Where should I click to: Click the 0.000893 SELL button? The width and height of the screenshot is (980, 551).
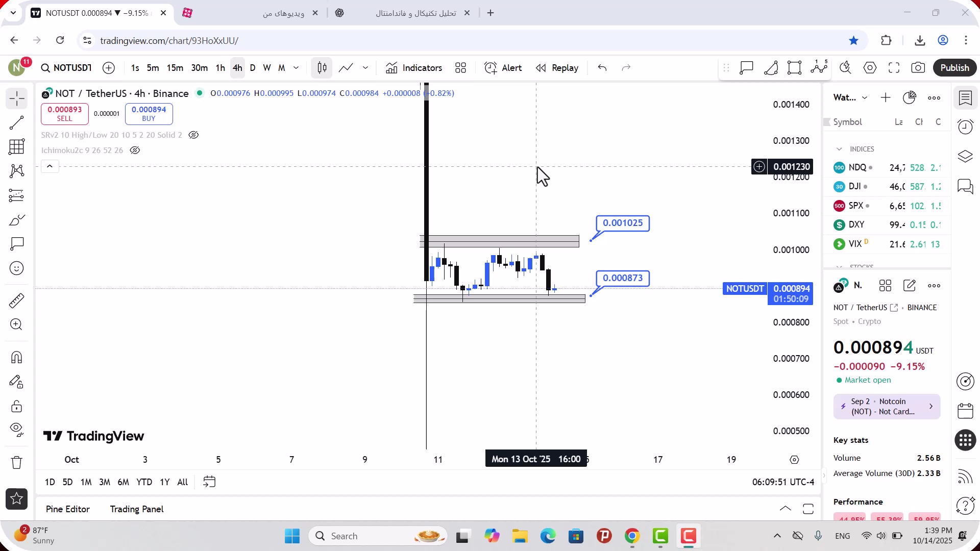pyautogui.click(x=65, y=114)
